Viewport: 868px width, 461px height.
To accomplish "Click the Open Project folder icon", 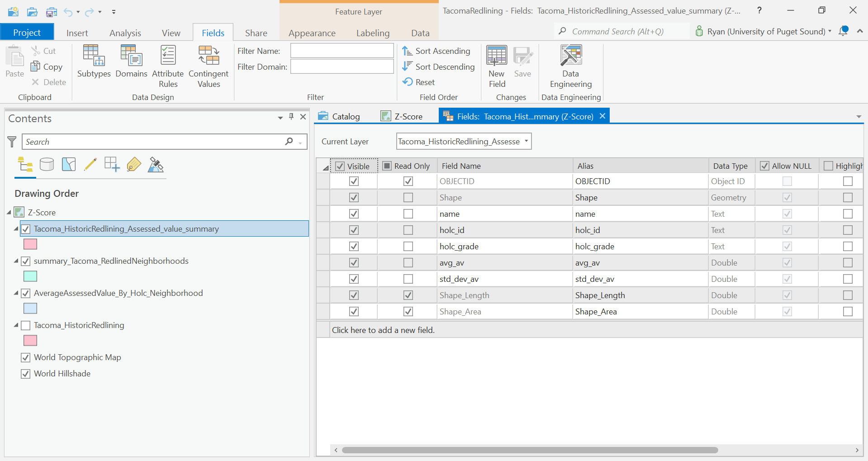I will point(33,12).
